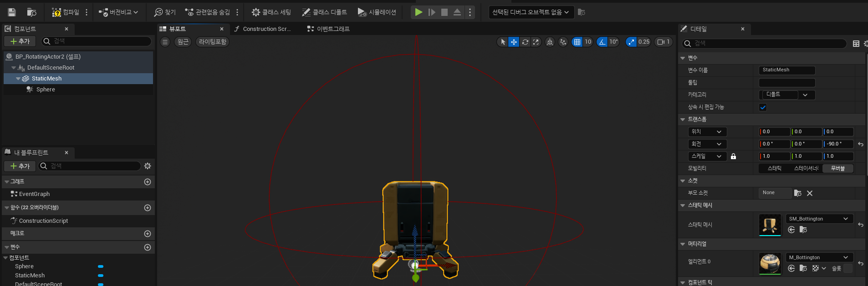Select the Sphere component in tree
The width and height of the screenshot is (868, 286).
pyautogui.click(x=46, y=90)
